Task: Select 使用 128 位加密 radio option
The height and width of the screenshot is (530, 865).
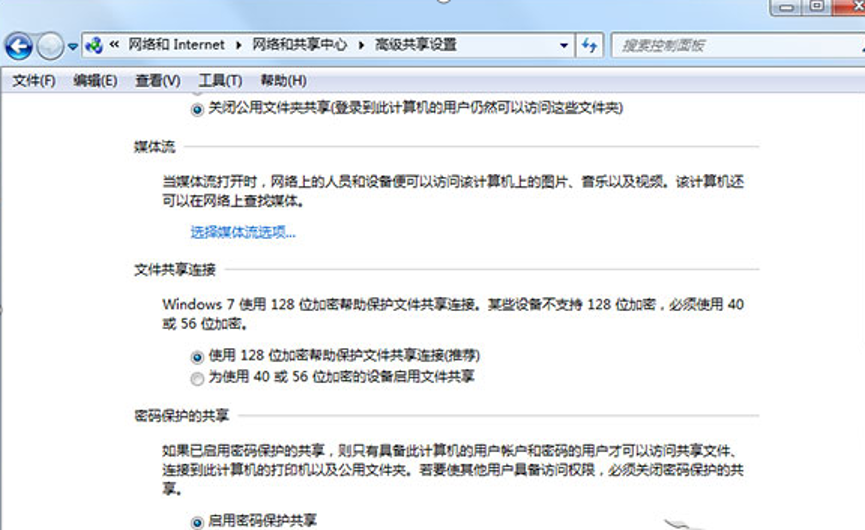Action: (197, 357)
